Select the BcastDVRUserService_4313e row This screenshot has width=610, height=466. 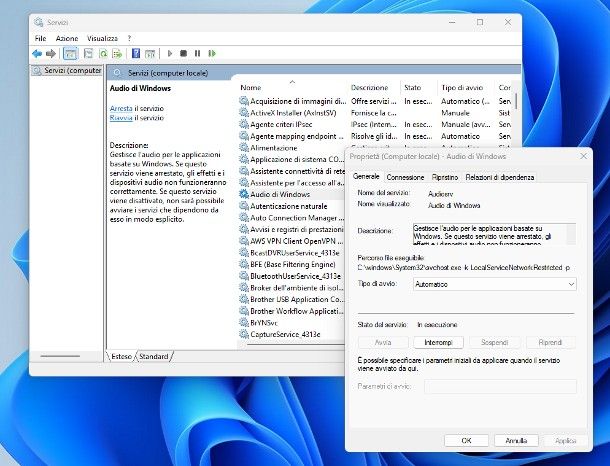tap(291, 252)
